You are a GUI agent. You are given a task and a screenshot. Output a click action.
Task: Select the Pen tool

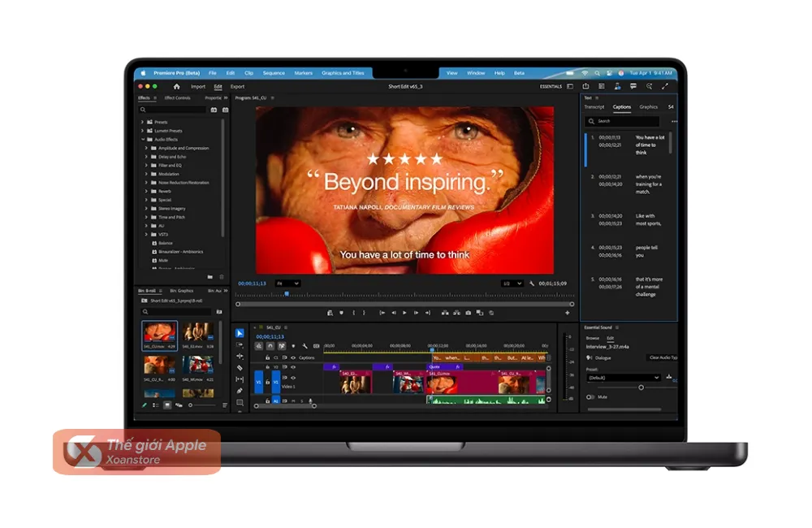click(x=240, y=391)
